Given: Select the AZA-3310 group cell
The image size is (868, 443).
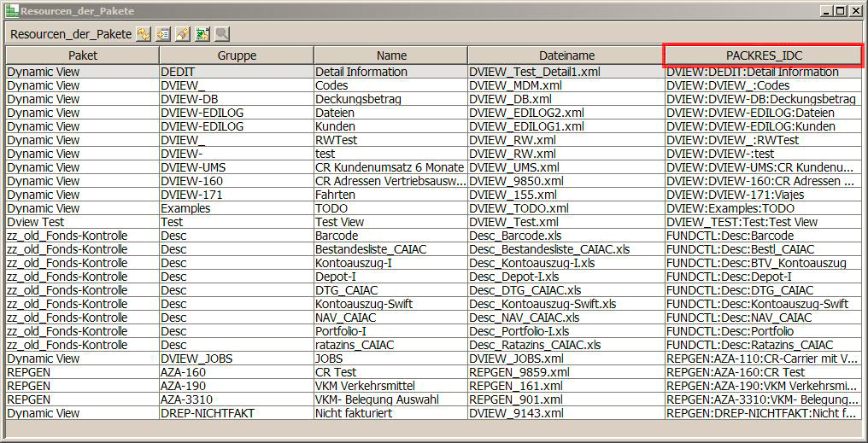Looking at the screenshot, I should (186, 399).
